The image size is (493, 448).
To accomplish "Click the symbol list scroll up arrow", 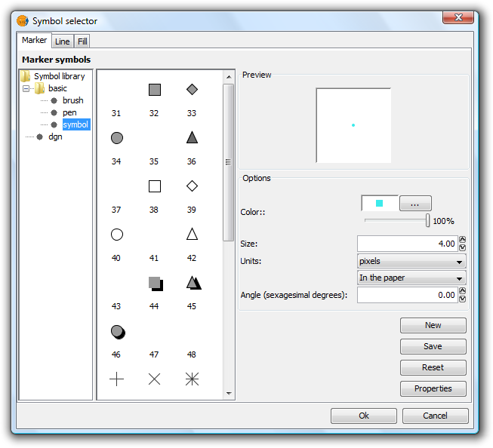I will pyautogui.click(x=229, y=77).
